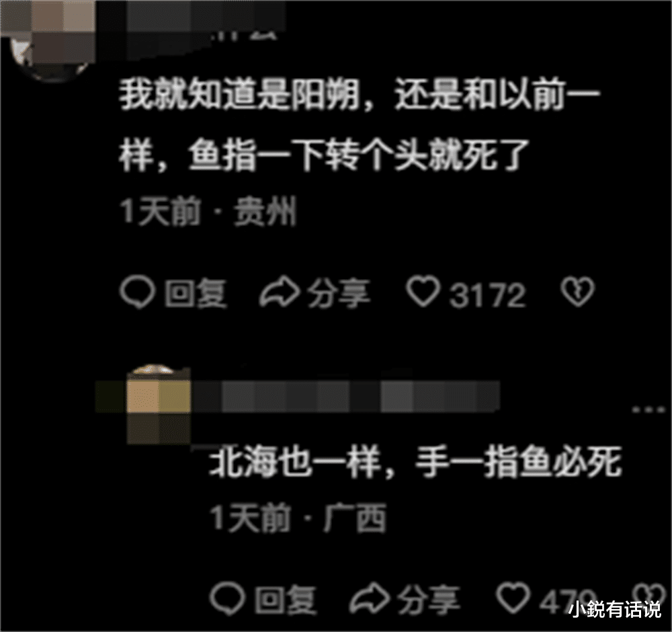Tap share arrow icon on Beihai comment
Screen dimensions: 672x632
(370, 598)
